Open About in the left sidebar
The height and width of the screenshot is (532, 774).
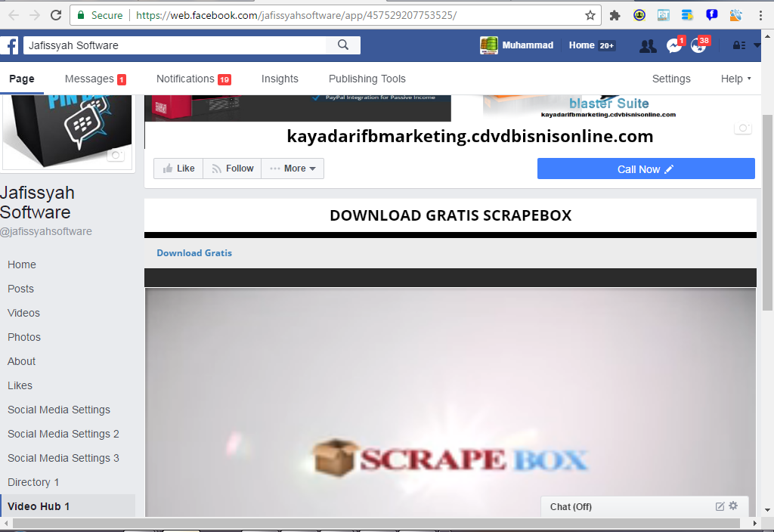click(x=21, y=361)
